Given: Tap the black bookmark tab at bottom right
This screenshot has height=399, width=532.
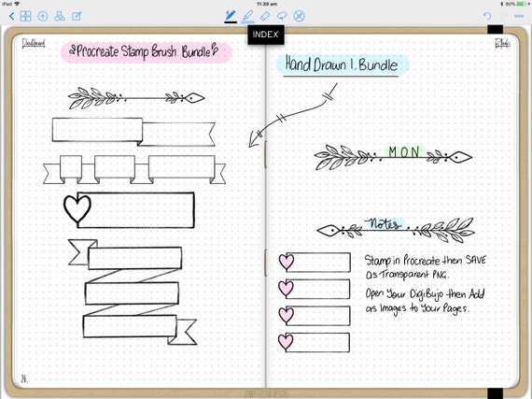Looking at the screenshot, I should (495, 393).
